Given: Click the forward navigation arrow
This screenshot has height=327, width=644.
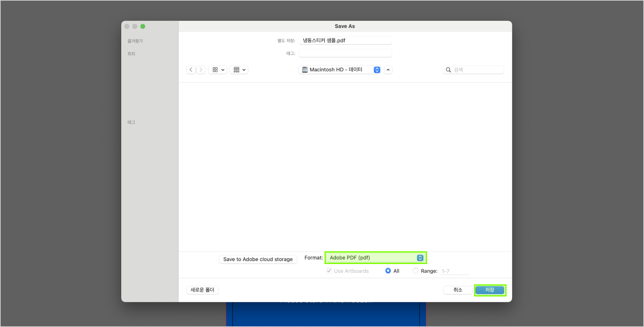Looking at the screenshot, I should [x=201, y=70].
